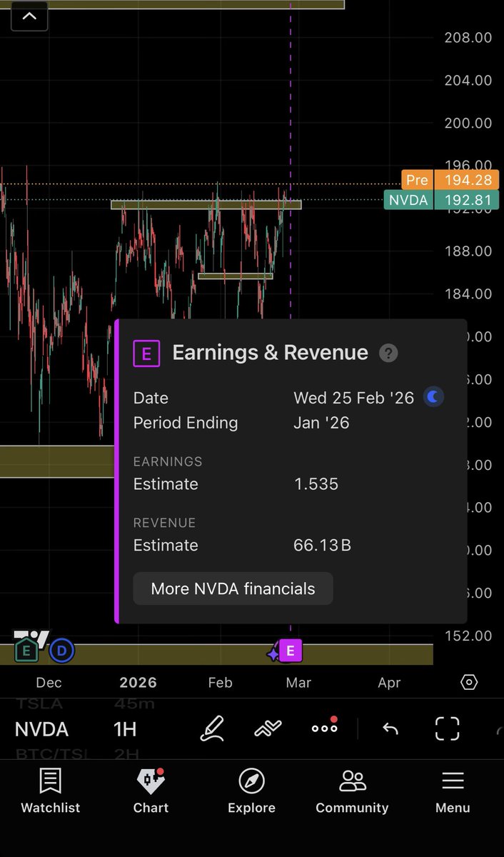Switch to the Explore tab
The image size is (504, 857).
251,792
